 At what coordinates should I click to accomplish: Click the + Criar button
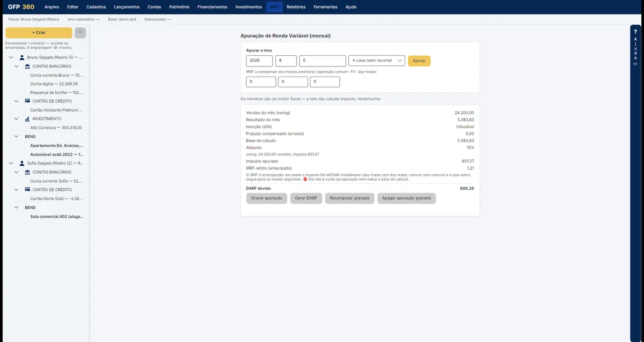[39, 33]
